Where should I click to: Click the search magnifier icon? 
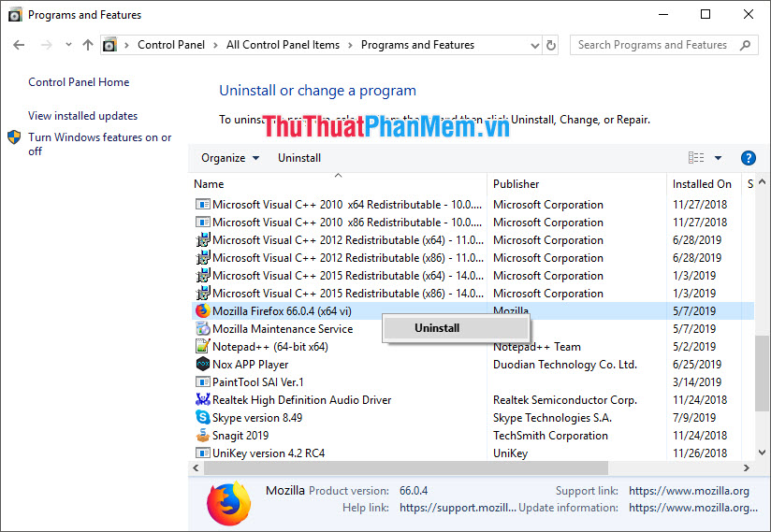[x=746, y=45]
